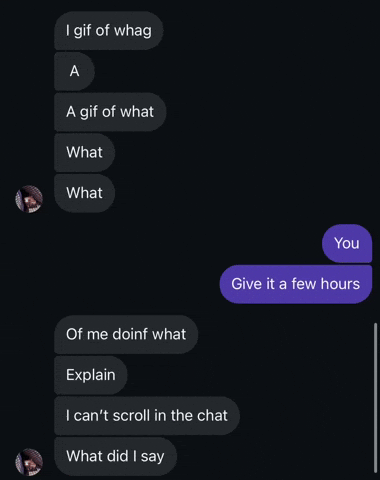This screenshot has height=480, width=380.
Task: Select the "Of me doinf what" message
Action: pos(126,334)
